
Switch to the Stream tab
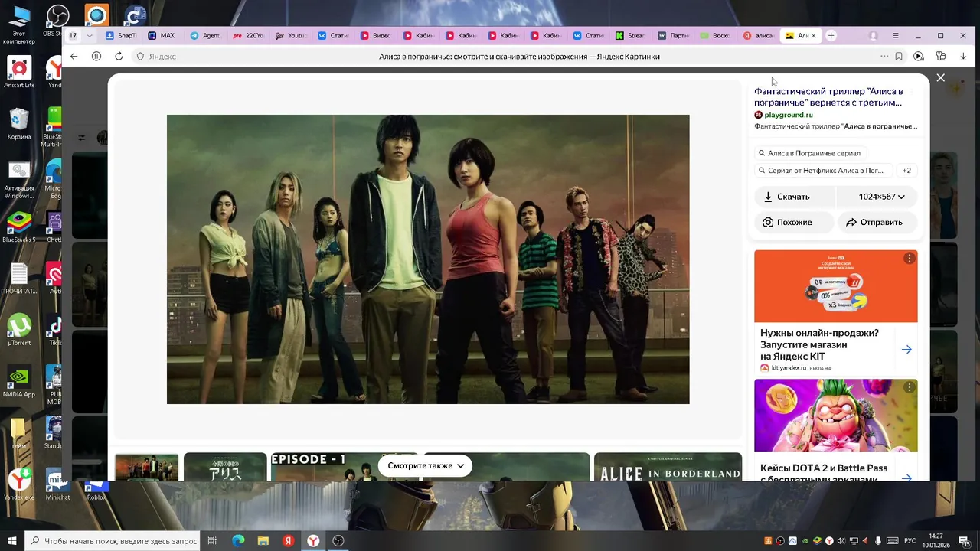tap(632, 35)
